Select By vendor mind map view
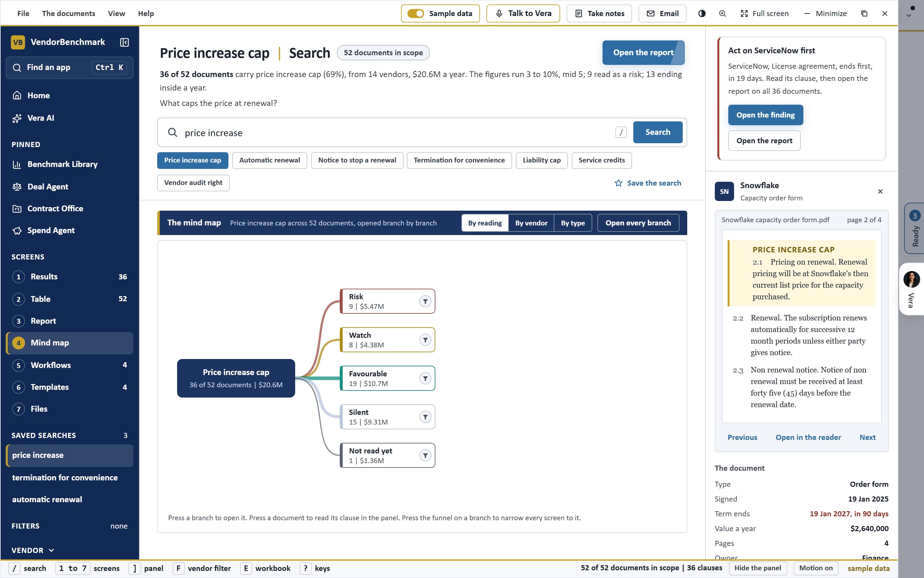The height and width of the screenshot is (578, 924). click(x=531, y=223)
